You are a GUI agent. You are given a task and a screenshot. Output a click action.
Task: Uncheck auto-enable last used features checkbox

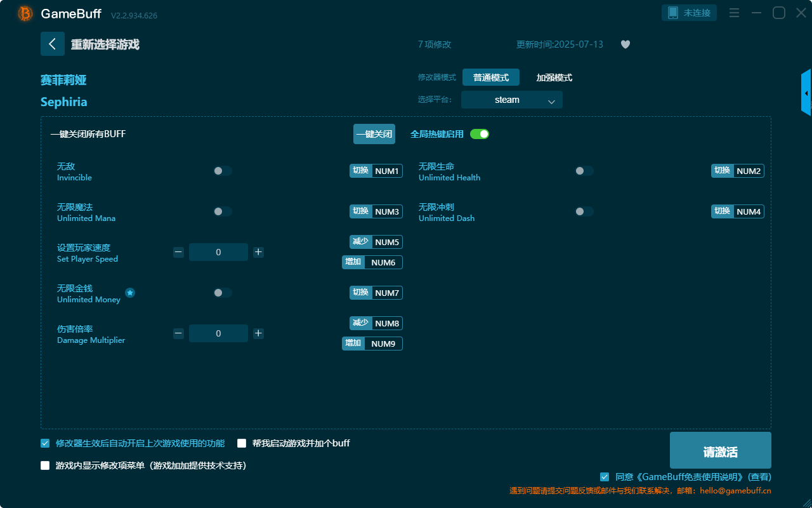45,443
